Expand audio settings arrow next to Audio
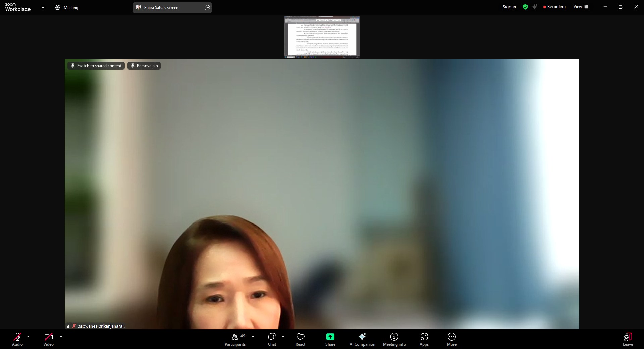 tap(28, 336)
